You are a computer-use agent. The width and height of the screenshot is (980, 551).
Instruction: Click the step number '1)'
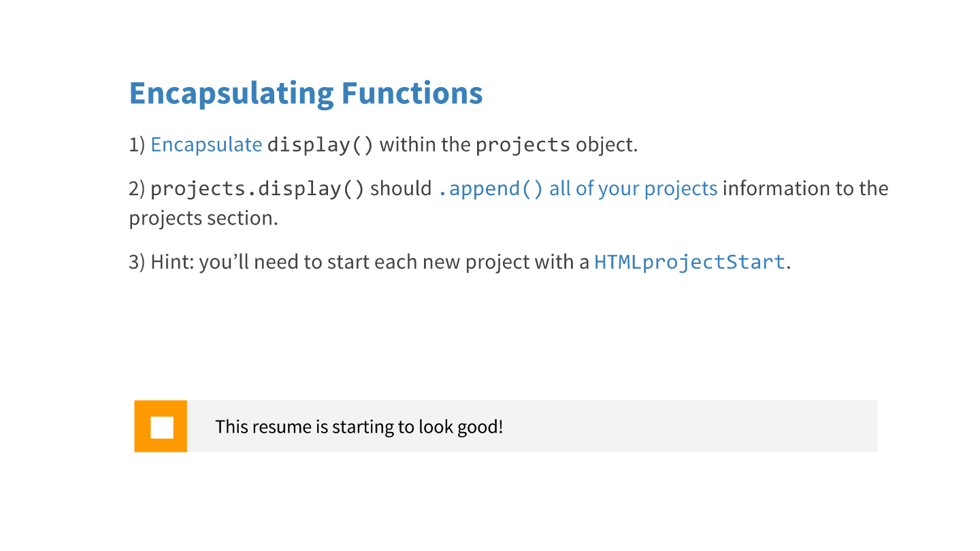pos(137,145)
